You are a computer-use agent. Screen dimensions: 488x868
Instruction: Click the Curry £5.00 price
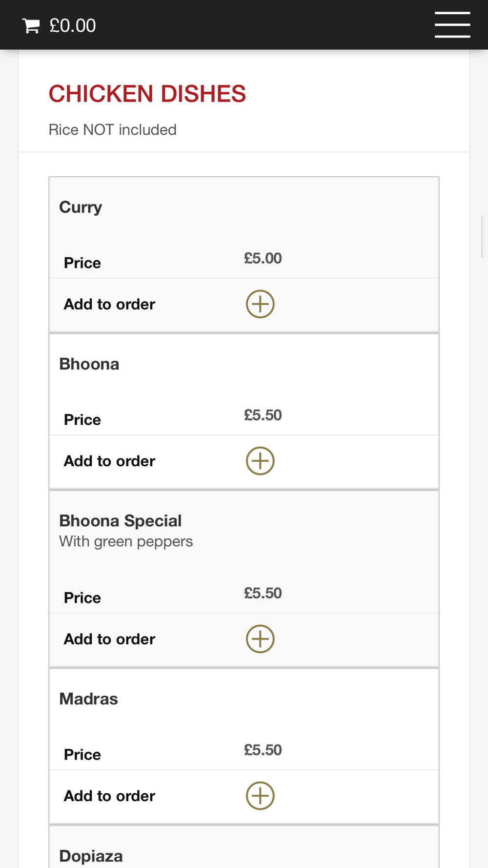tap(263, 258)
